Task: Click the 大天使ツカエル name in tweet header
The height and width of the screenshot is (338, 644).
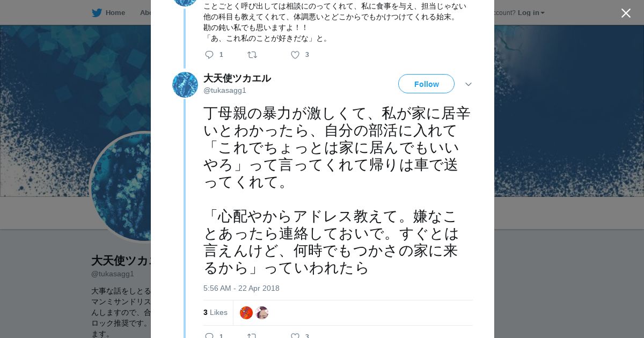Action: 237,78
